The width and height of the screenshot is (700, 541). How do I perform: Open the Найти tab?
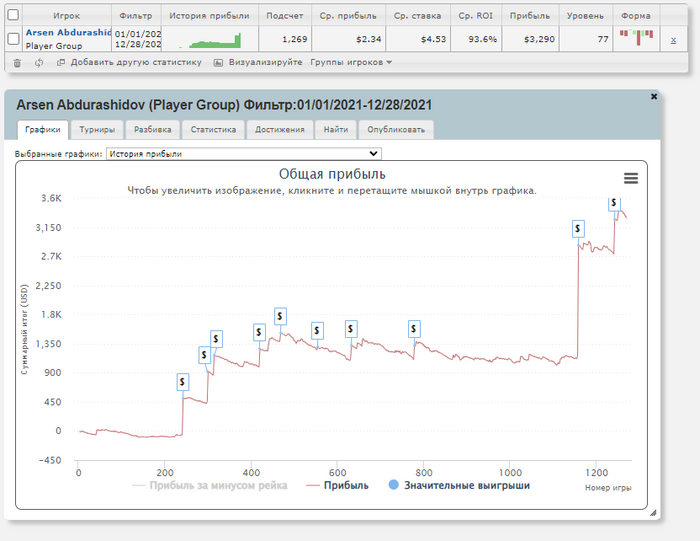(x=336, y=129)
